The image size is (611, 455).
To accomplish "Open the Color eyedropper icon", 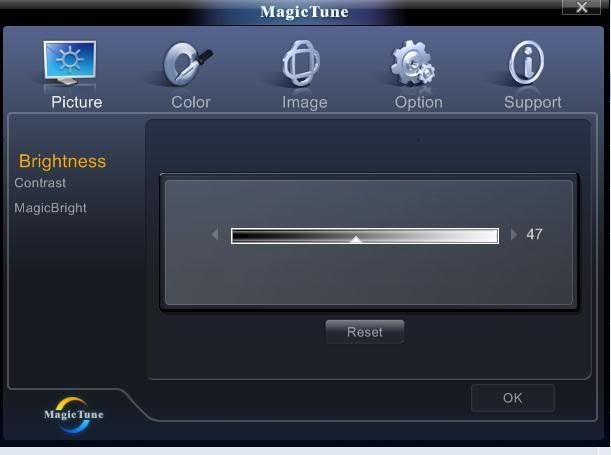I will pos(188,64).
